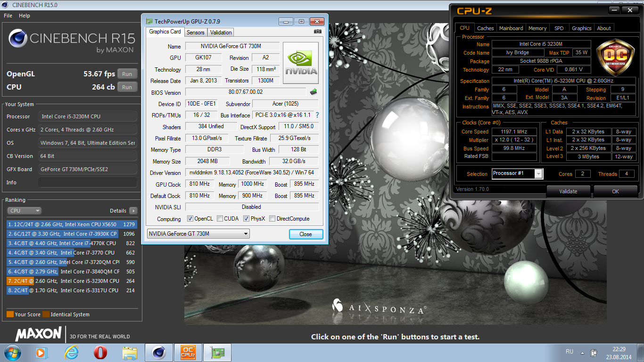The height and width of the screenshot is (362, 644).
Task: Click the GPU-Z title bar app icon
Action: pos(149,21)
